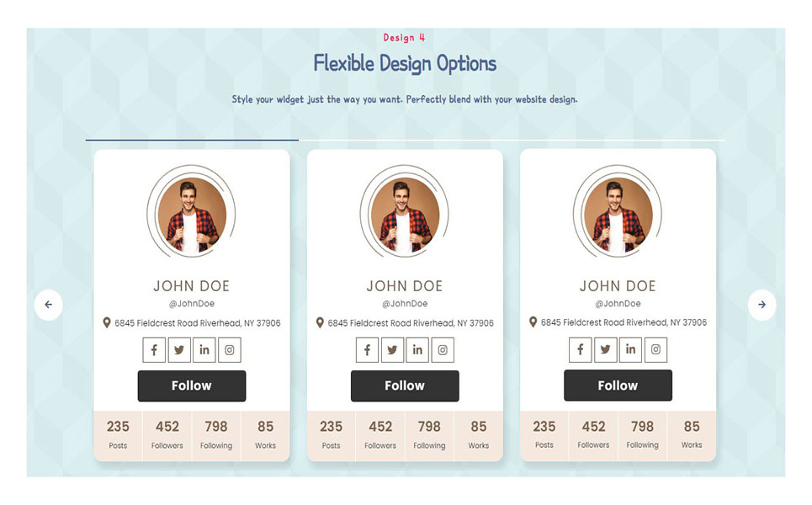Click the right card's profile photo
This screenshot has height=505, width=812.
click(618, 215)
